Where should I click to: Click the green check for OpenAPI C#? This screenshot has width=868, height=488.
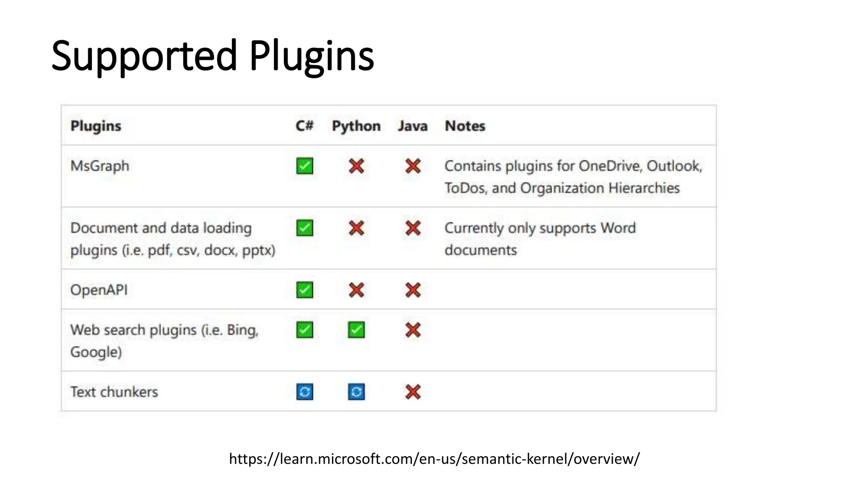[305, 290]
